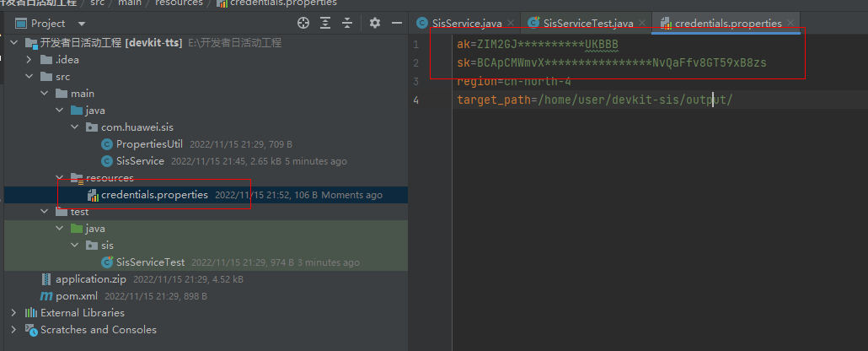Open the Project view dropdown

(82, 24)
